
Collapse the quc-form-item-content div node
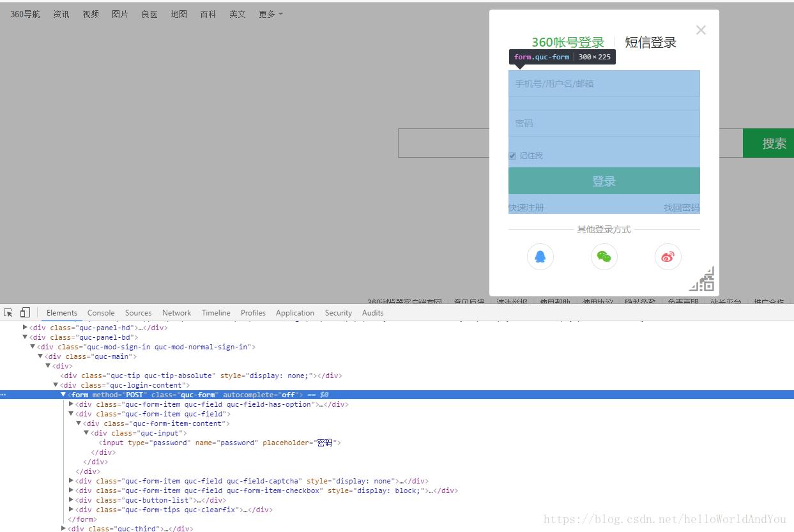(79, 423)
